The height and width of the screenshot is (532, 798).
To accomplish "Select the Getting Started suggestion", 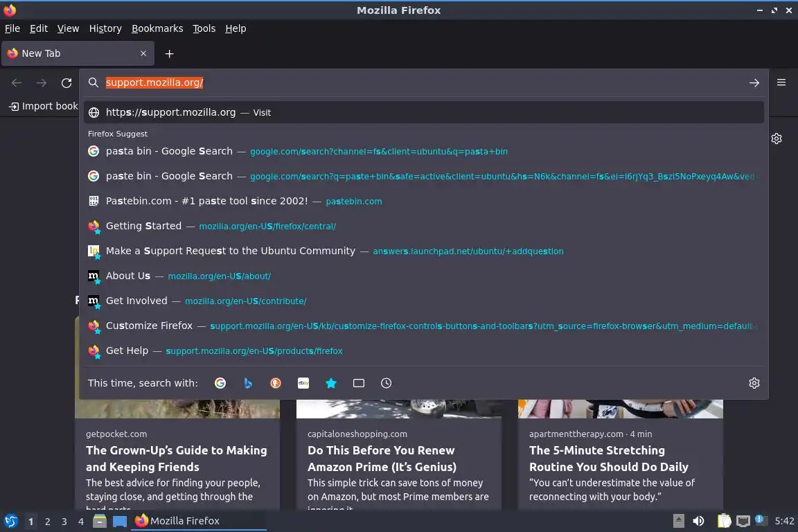I will click(x=423, y=226).
